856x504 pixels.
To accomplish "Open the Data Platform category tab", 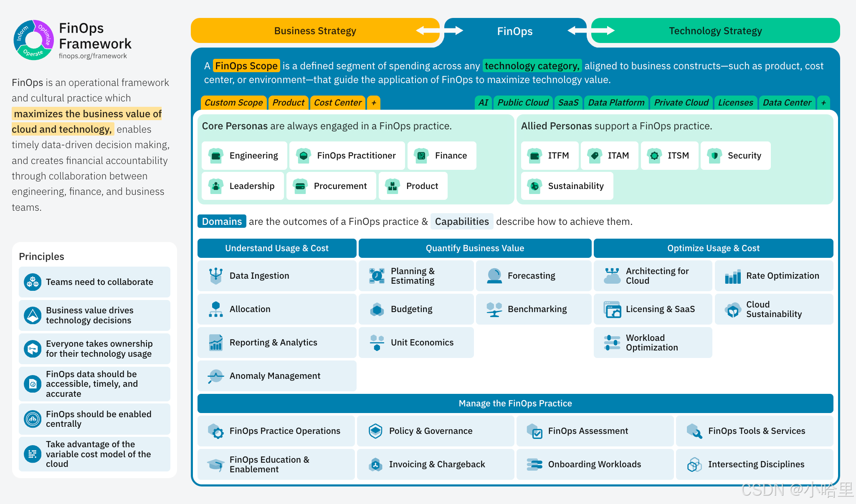I will pos(616,103).
